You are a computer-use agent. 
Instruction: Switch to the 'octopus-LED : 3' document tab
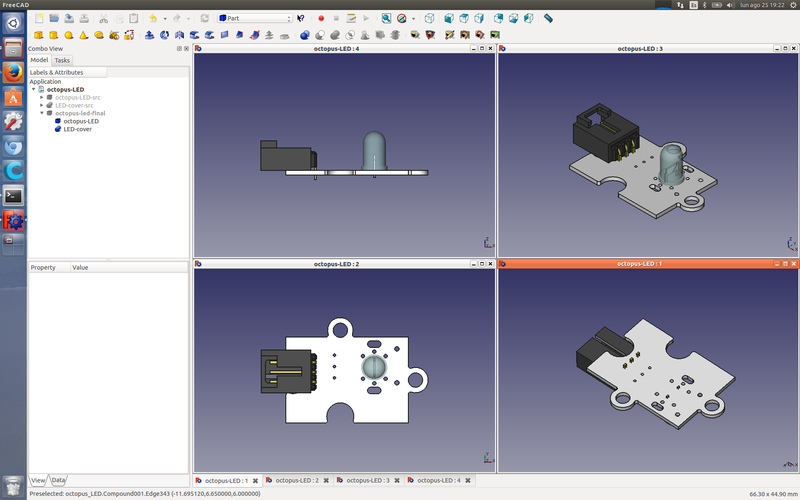click(x=368, y=481)
